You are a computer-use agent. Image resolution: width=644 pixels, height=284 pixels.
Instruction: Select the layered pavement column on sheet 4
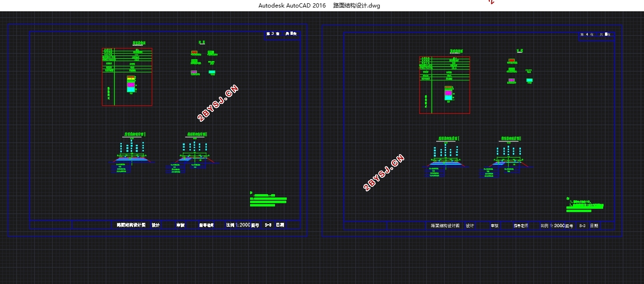point(448,93)
